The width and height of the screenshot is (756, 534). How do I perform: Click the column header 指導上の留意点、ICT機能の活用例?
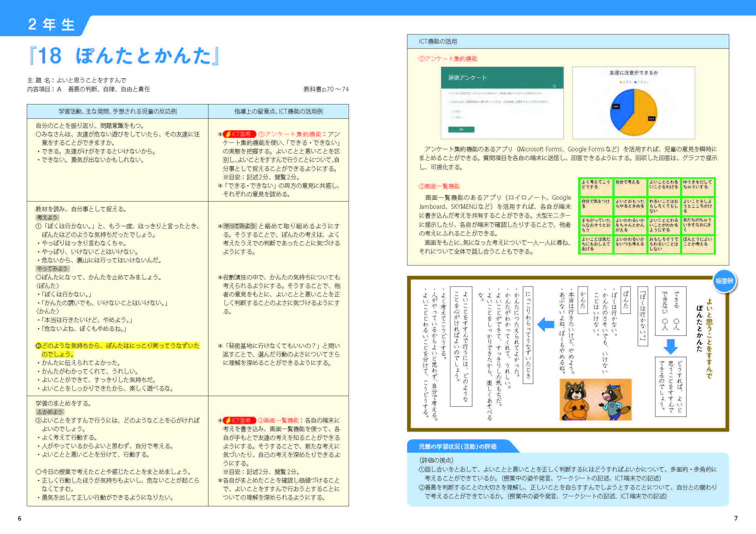[279, 111]
